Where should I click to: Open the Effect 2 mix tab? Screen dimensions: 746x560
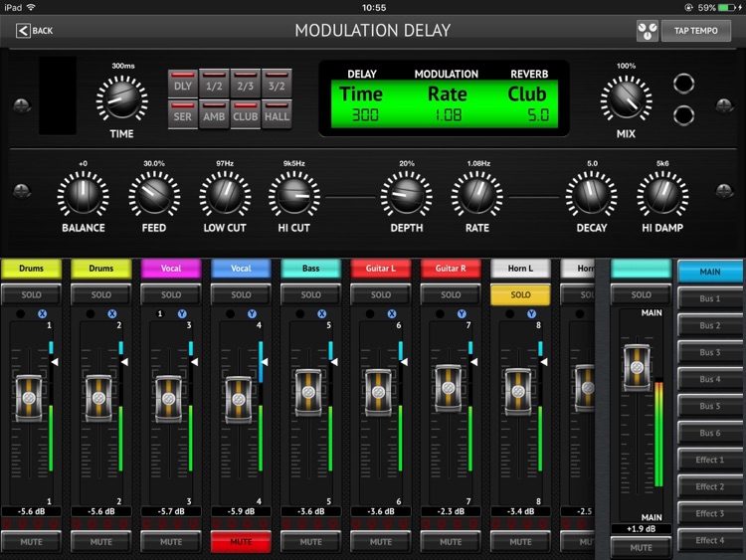710,487
